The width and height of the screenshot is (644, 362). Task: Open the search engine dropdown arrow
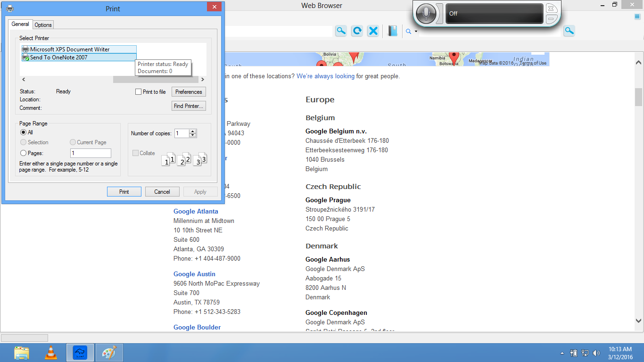coord(416,32)
